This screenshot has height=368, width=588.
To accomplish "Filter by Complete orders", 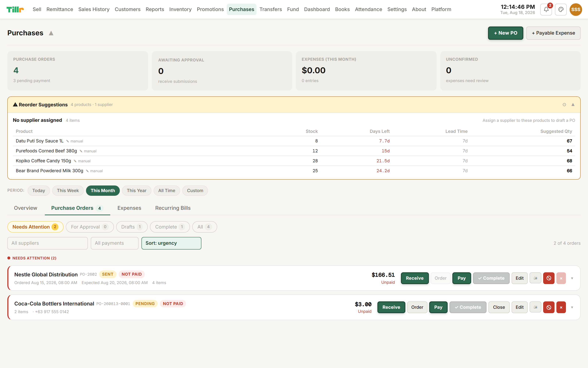I will coord(170,227).
